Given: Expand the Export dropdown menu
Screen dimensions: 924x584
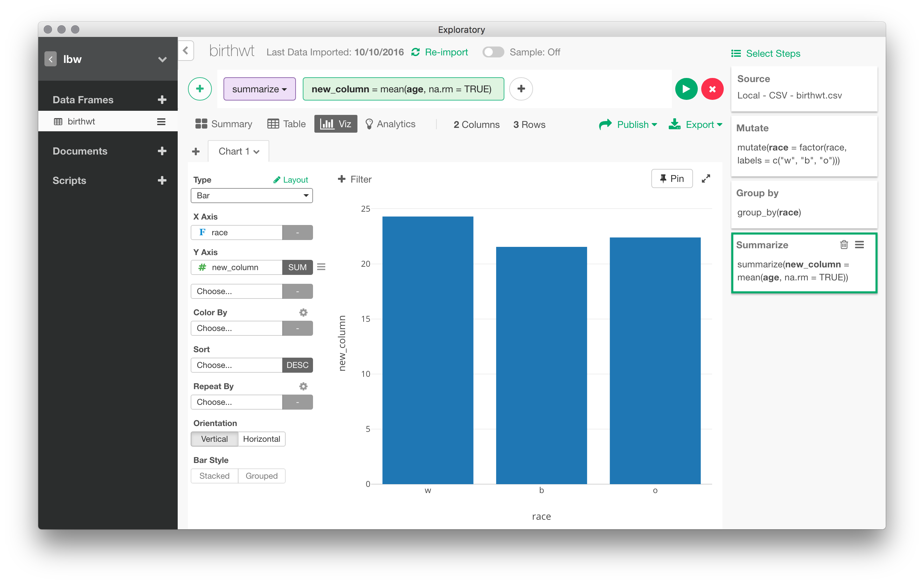Looking at the screenshot, I should [696, 124].
